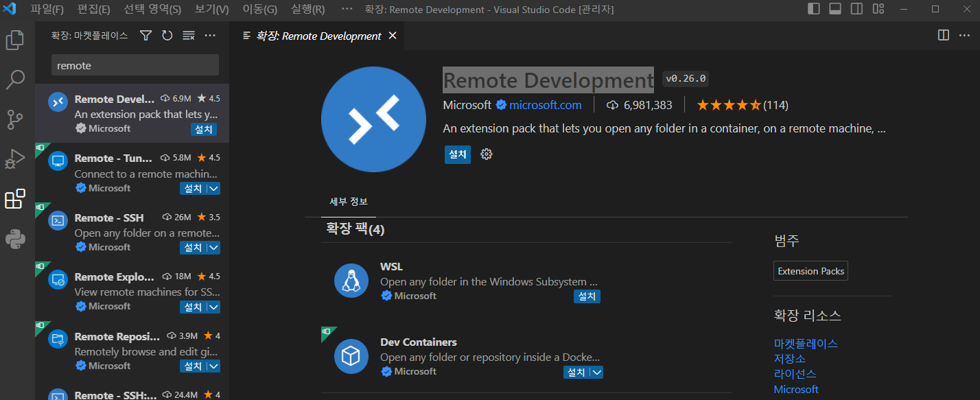
Task: Click the Remote - Tunnels list icon
Action: click(58, 161)
